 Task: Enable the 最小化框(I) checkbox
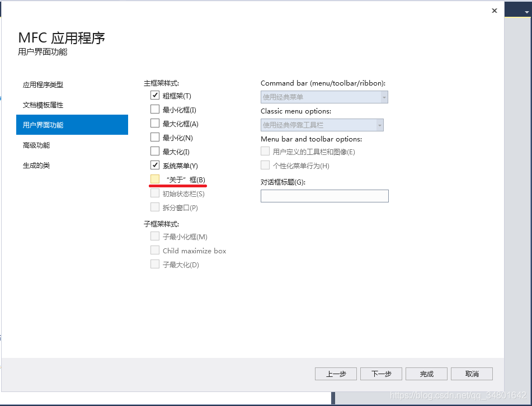click(155, 109)
